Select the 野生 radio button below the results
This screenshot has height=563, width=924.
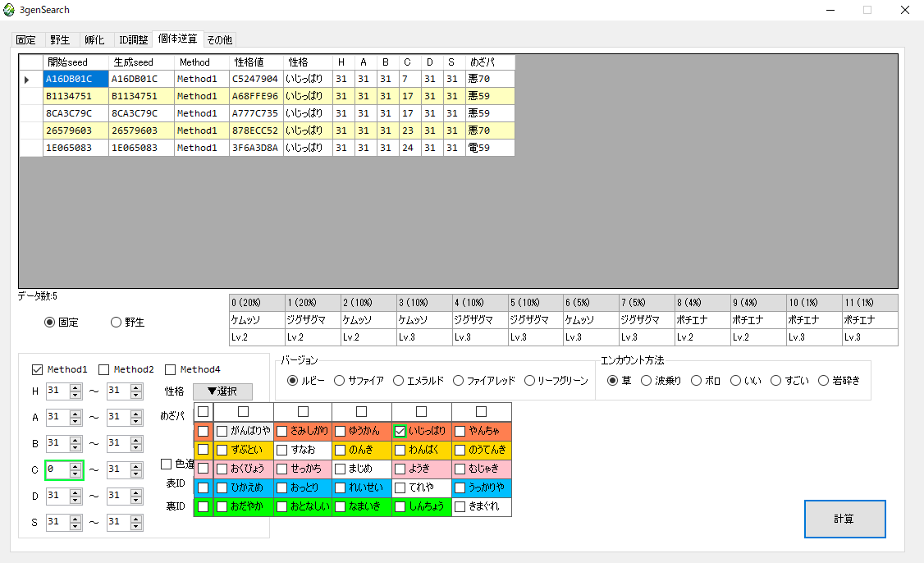tap(127, 322)
